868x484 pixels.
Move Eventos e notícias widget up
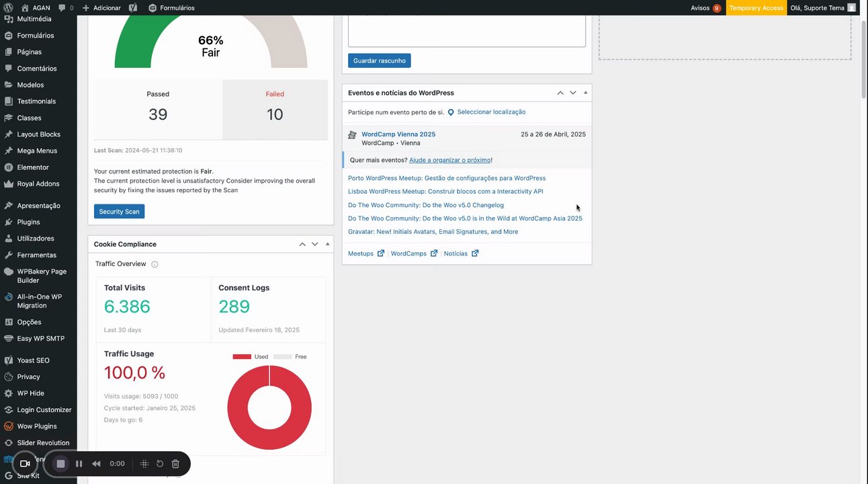point(560,93)
